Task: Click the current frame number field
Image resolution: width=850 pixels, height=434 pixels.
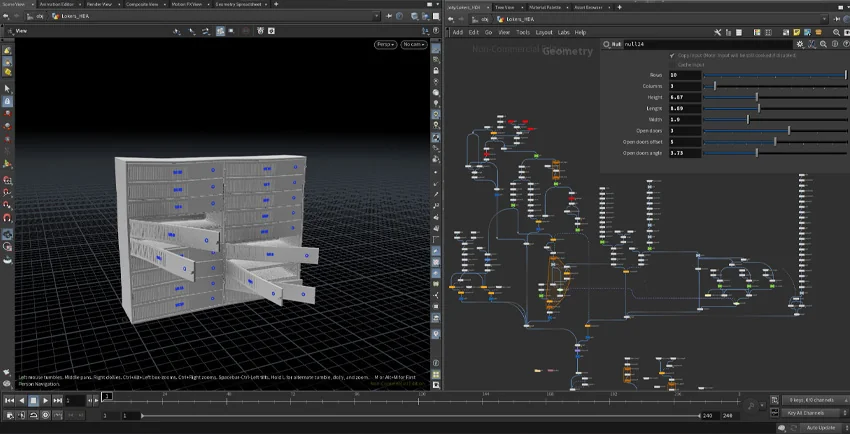Action: coord(75,401)
